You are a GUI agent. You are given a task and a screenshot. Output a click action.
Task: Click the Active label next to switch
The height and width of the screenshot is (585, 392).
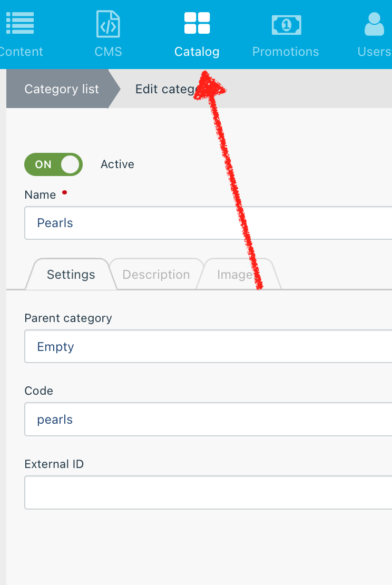pos(117,164)
